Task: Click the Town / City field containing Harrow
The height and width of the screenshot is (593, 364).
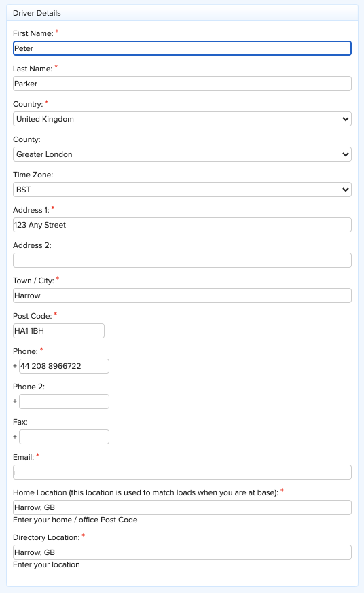Action: coord(182,295)
